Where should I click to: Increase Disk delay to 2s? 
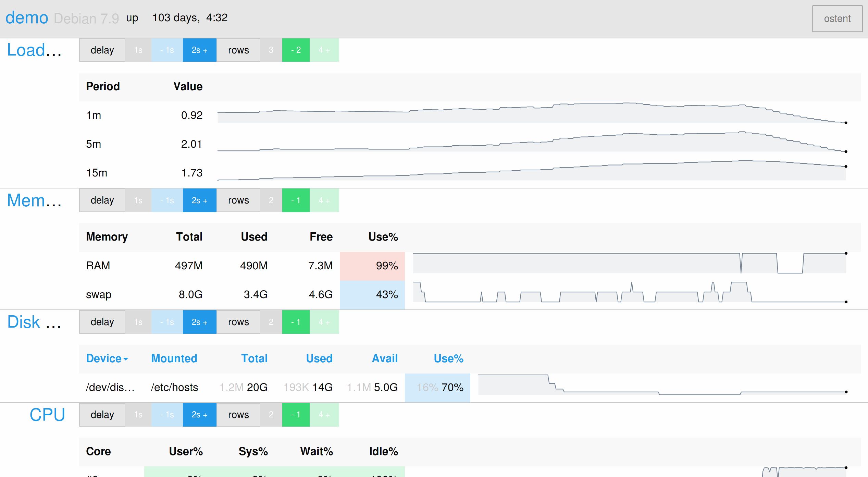tap(199, 322)
